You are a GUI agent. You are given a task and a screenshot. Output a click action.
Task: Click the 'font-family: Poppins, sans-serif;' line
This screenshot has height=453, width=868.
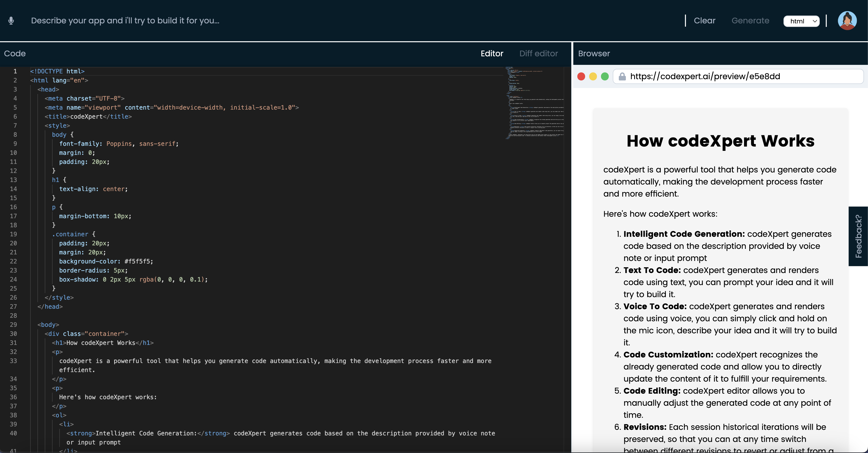119,144
